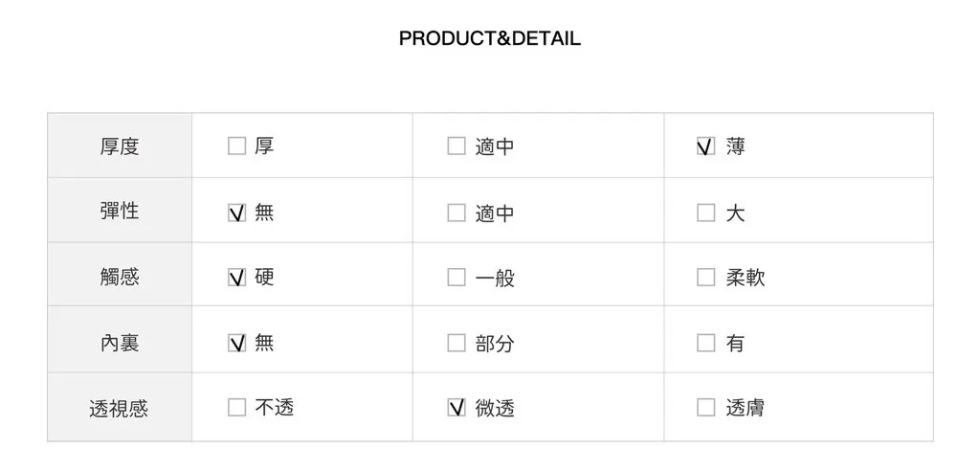Check the 一般 checkbox in 觸感 row

coord(457,278)
